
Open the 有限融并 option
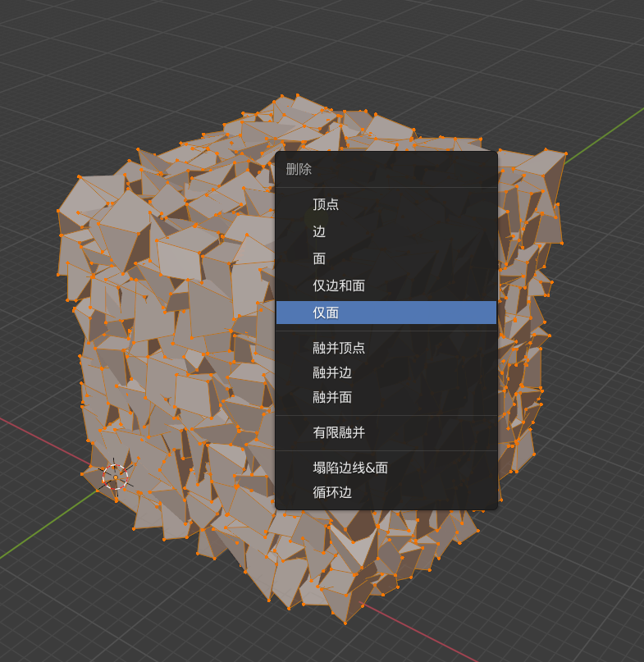(386, 433)
